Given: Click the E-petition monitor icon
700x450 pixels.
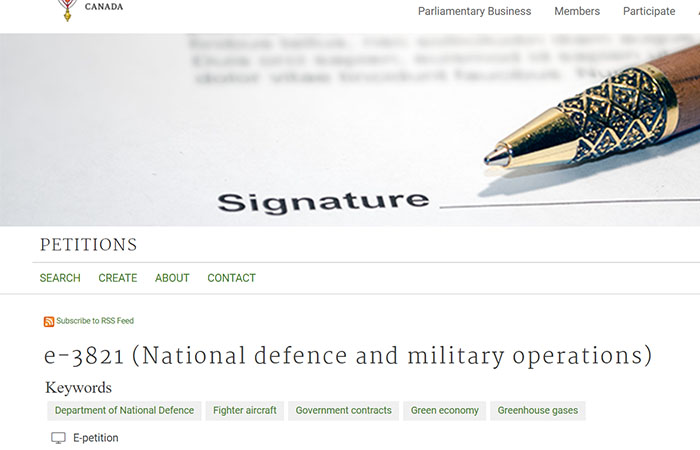Looking at the screenshot, I should [58, 438].
